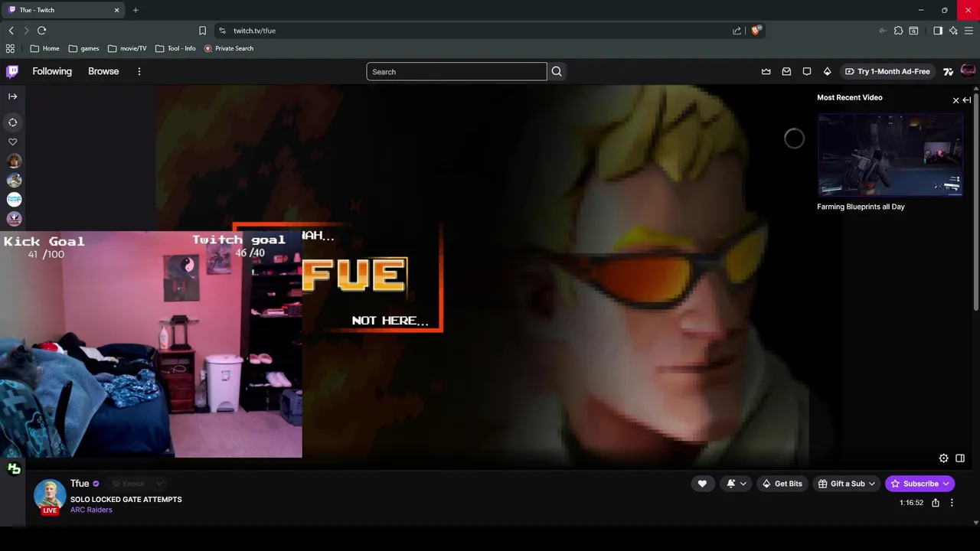This screenshot has height=551, width=980.
Task: Open the user profile avatar menu
Action: coord(968,70)
